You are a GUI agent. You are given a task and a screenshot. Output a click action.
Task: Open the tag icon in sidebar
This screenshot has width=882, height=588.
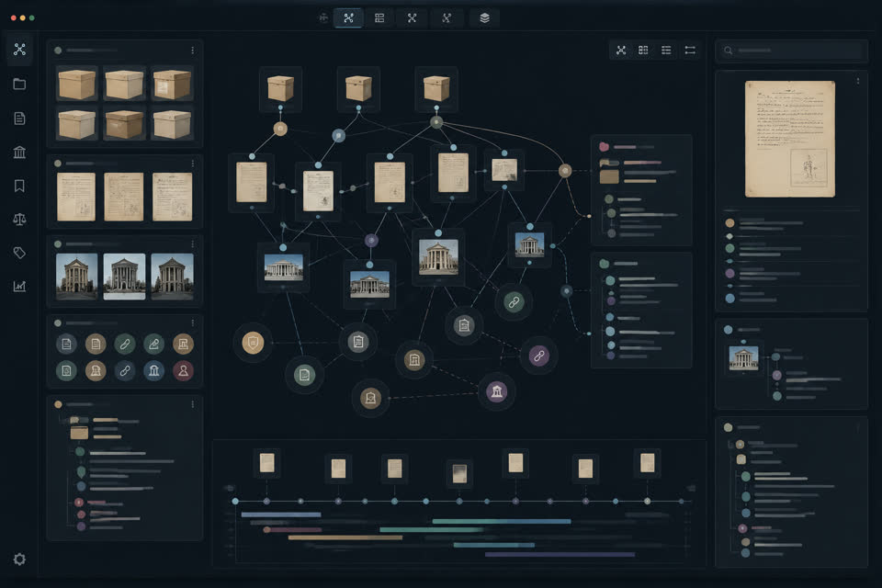click(x=19, y=253)
